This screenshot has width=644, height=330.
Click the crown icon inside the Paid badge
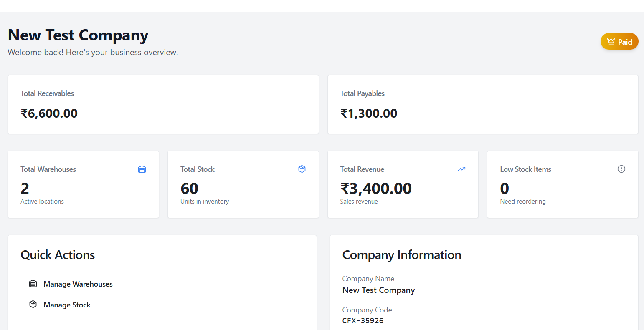point(611,41)
